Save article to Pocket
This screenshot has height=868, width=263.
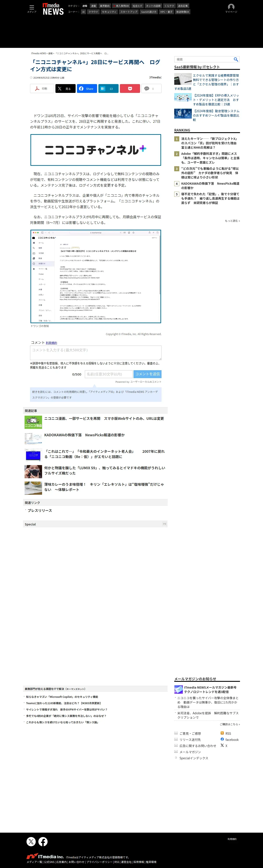(x=130, y=89)
